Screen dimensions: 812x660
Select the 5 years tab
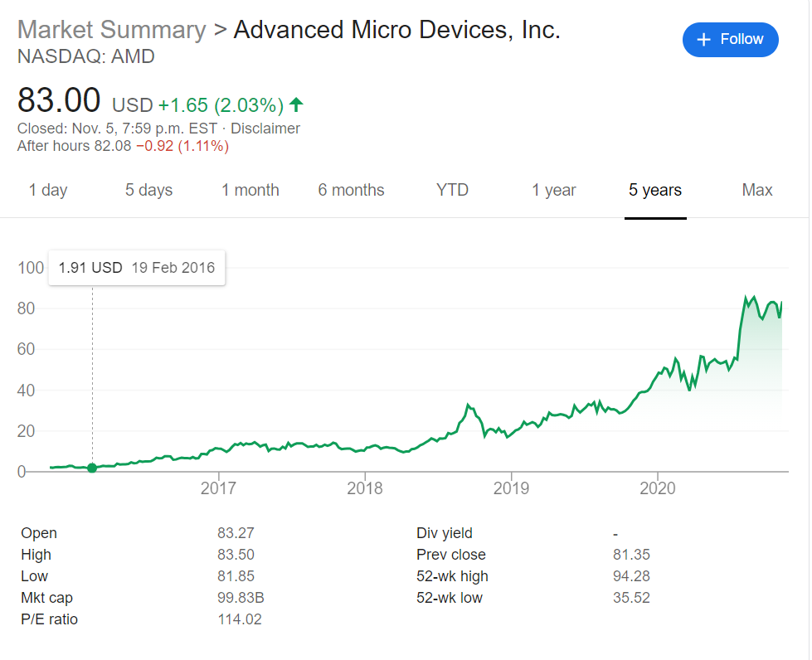click(655, 190)
